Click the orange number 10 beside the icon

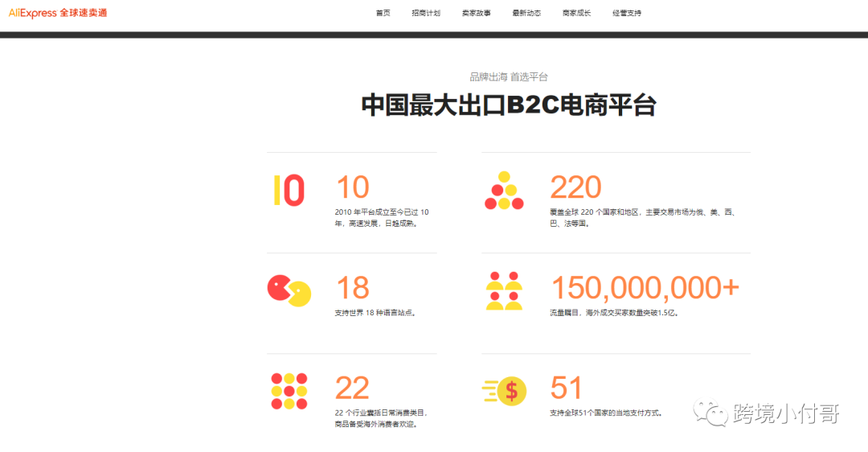353,187
